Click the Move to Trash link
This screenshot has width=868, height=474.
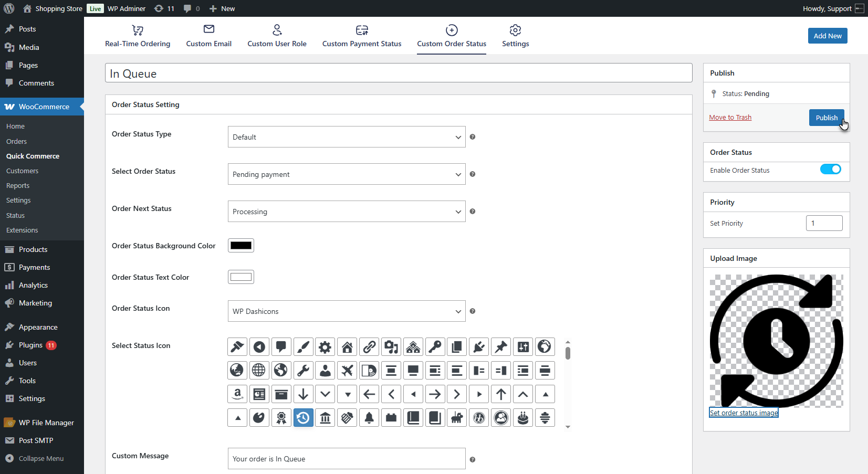coord(730,118)
